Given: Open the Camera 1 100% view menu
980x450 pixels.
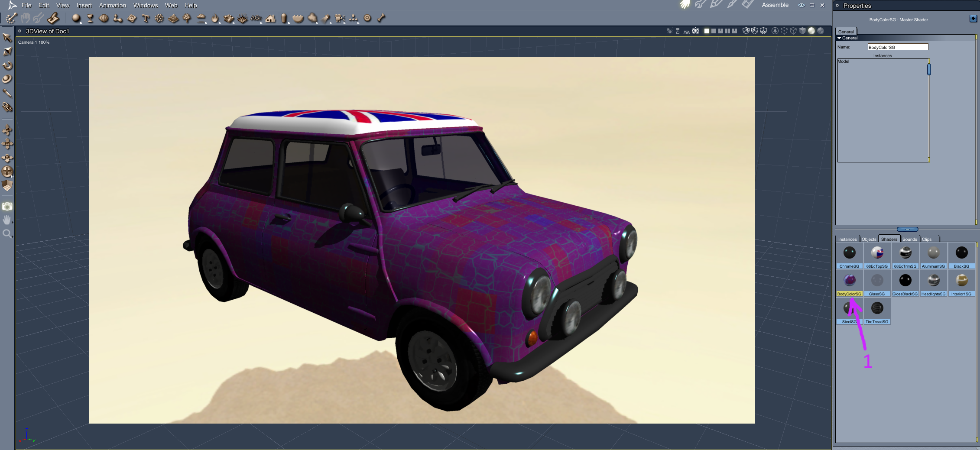Looking at the screenshot, I should (34, 42).
